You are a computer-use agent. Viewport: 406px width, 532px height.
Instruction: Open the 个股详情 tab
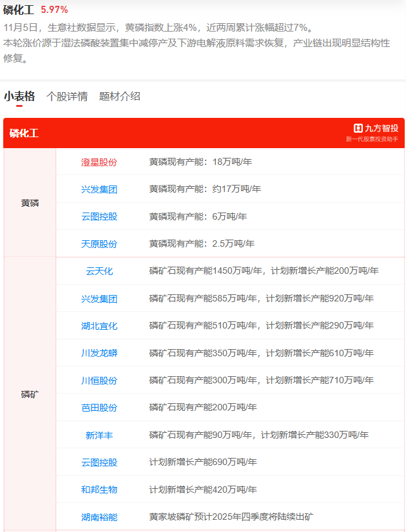67,97
